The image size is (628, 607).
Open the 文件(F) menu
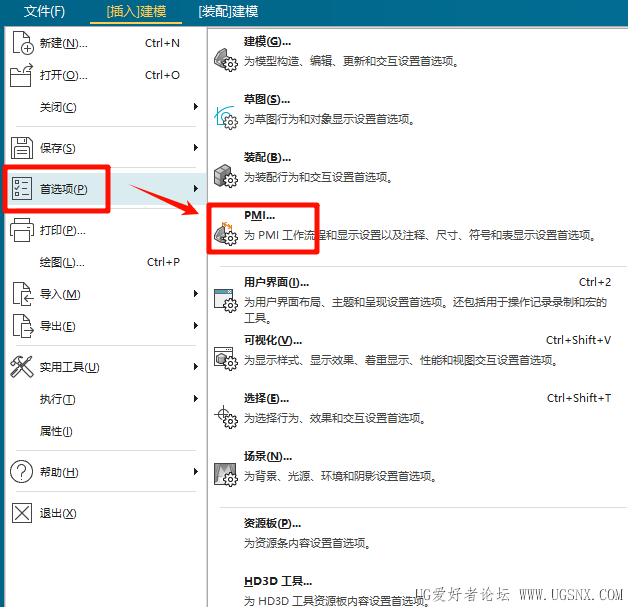[x=44, y=11]
